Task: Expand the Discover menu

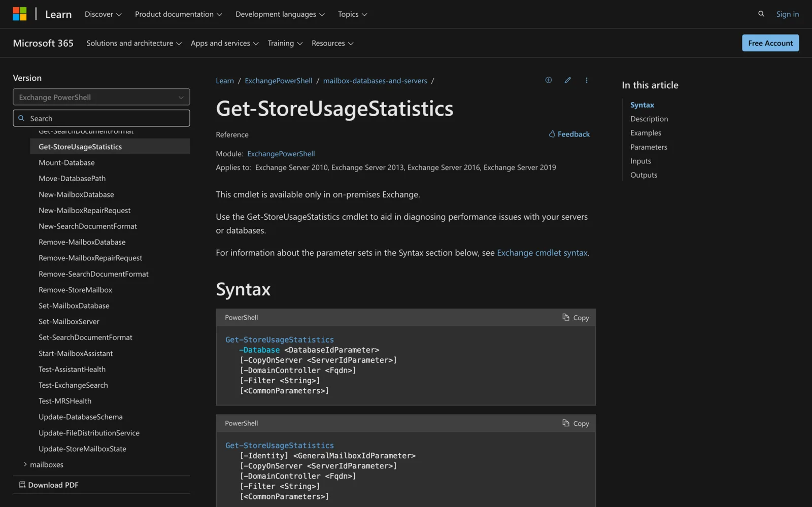Action: (103, 14)
